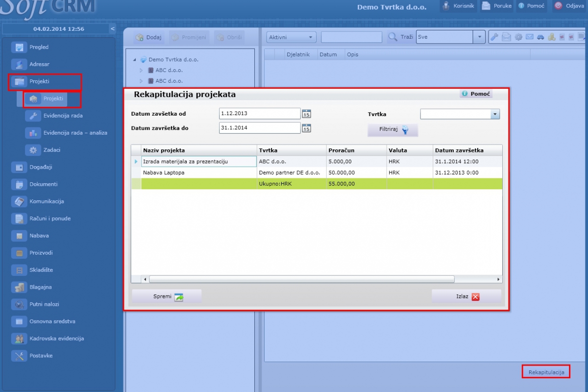Screen dimensions: 588x392
Task: Open the Kadrovska evidencija module
Action: click(48, 339)
